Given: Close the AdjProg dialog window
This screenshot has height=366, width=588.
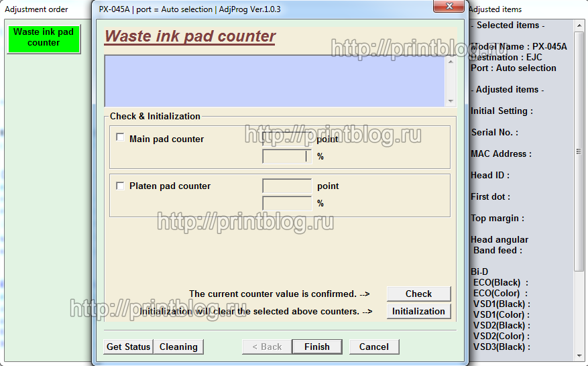Looking at the screenshot, I should point(449,6).
